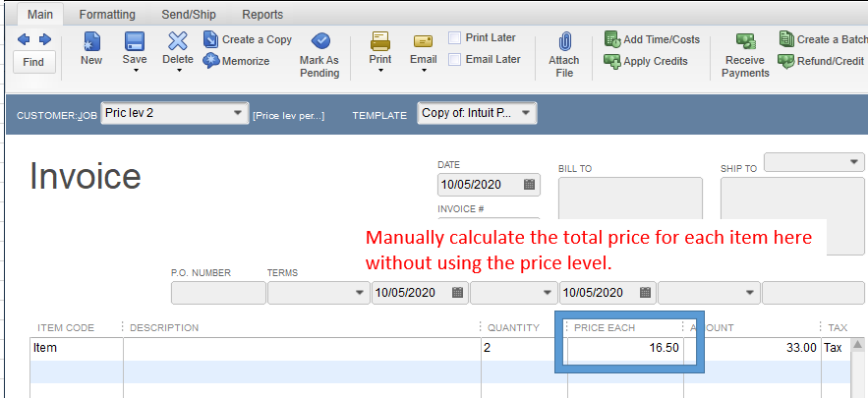Screen dimensions: 868x398
Task: Open Receive Payments
Action: (x=745, y=55)
